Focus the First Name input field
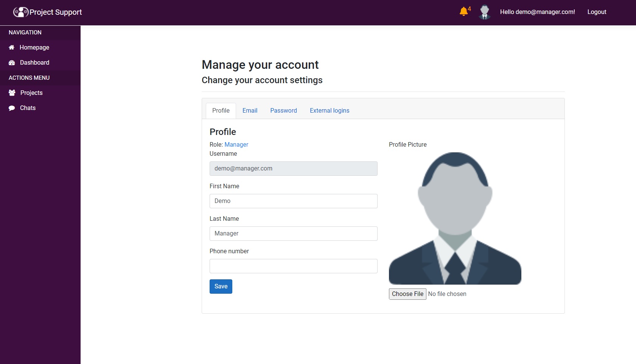Image resolution: width=636 pixels, height=364 pixels. [294, 201]
